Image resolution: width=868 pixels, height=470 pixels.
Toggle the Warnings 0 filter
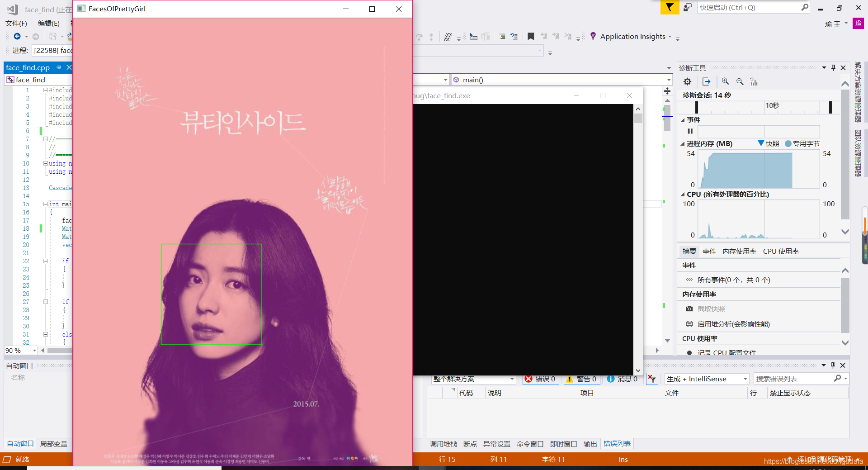click(x=582, y=379)
